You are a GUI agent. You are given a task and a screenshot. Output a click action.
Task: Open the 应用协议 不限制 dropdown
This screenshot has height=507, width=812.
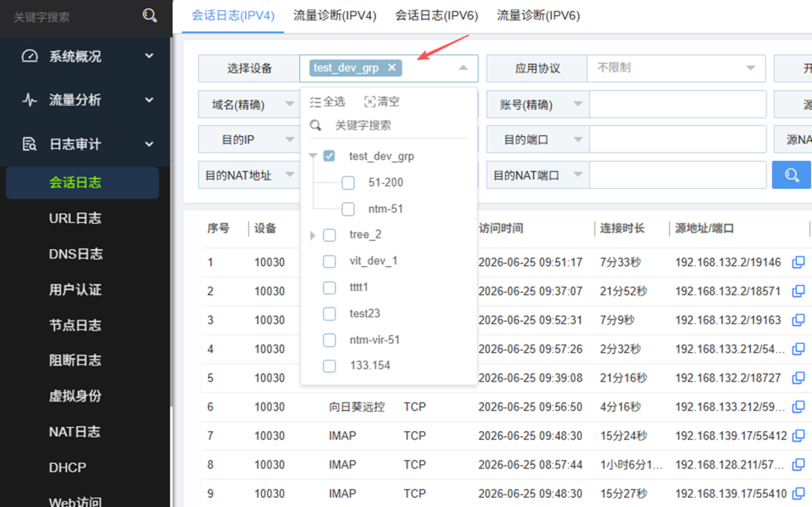677,68
